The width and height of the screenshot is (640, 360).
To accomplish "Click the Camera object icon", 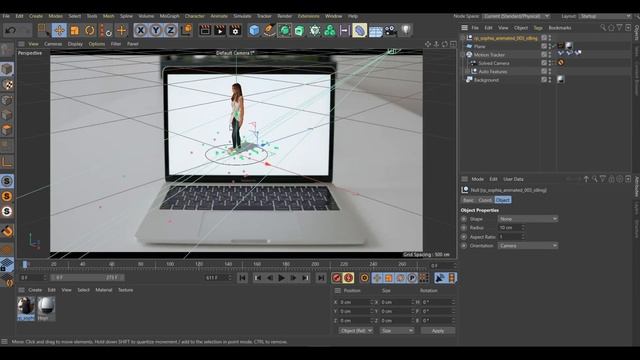I will (391, 30).
